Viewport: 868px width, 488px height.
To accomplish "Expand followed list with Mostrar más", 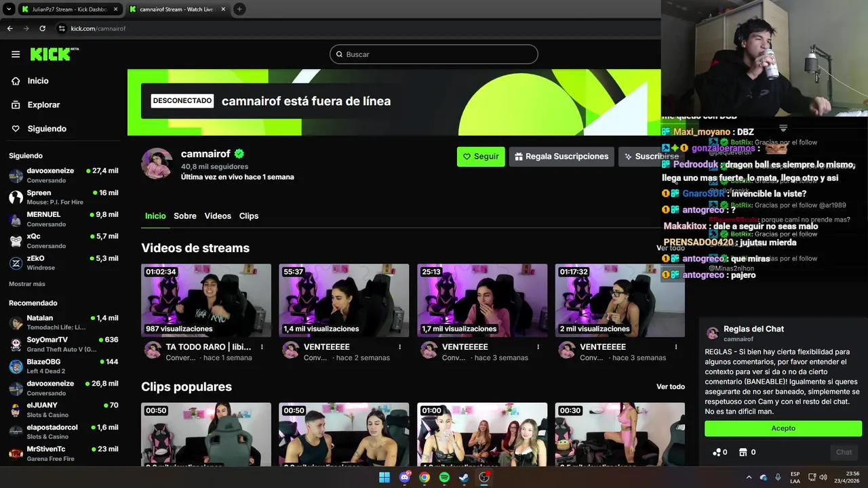I will point(27,284).
